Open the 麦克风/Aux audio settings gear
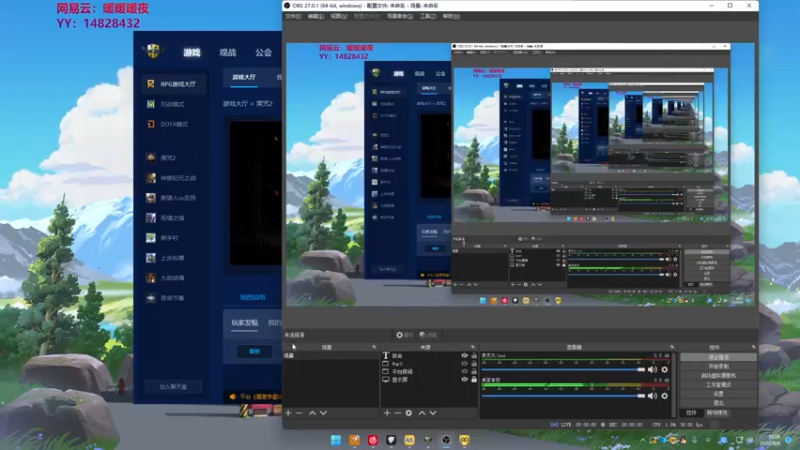The height and width of the screenshot is (450, 800). (x=664, y=369)
